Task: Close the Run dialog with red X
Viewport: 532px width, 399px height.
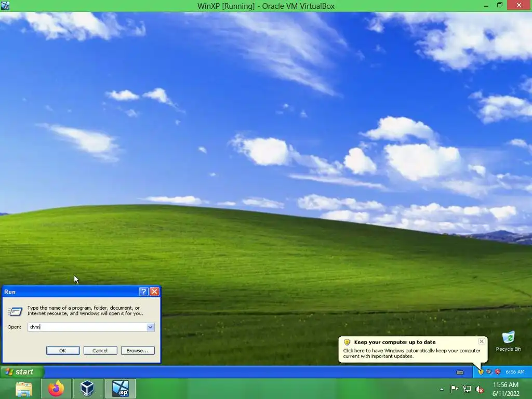Action: click(x=154, y=291)
